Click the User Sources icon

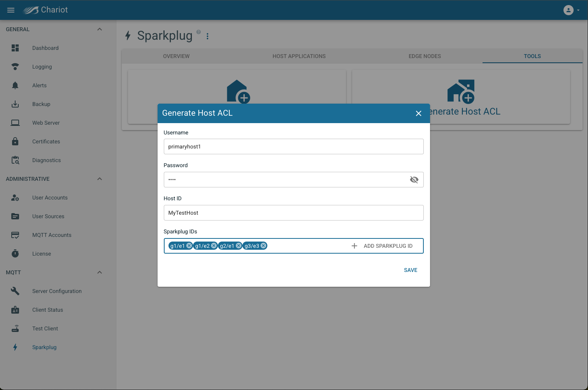click(15, 216)
